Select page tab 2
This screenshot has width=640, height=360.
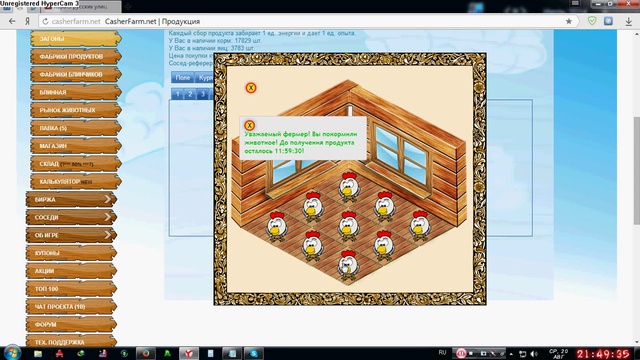(190, 94)
